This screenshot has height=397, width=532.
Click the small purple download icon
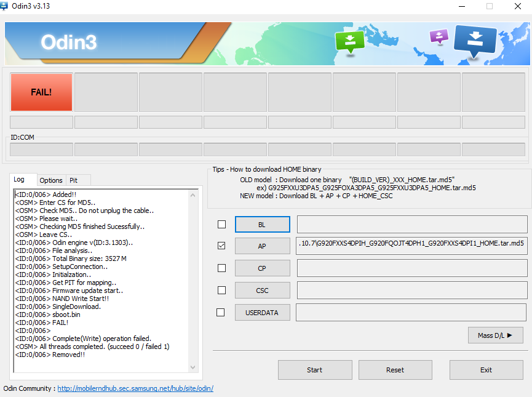pos(439,36)
